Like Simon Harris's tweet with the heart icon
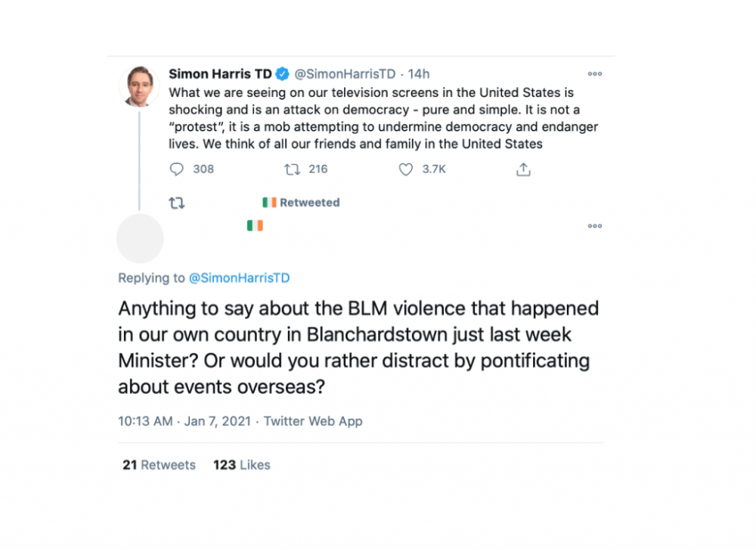Screen dimensions: 756x549 (406, 169)
